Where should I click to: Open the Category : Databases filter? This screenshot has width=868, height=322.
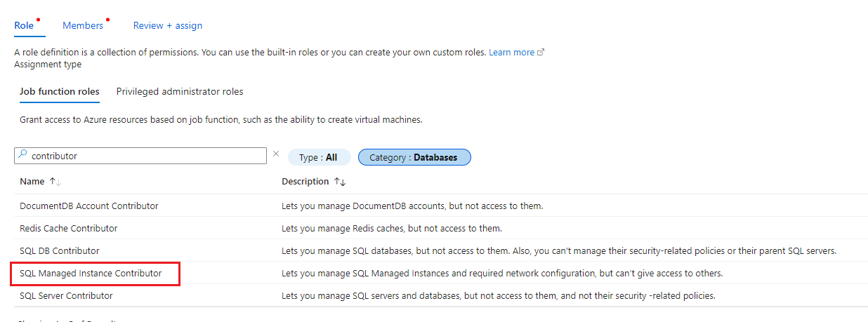pos(414,158)
